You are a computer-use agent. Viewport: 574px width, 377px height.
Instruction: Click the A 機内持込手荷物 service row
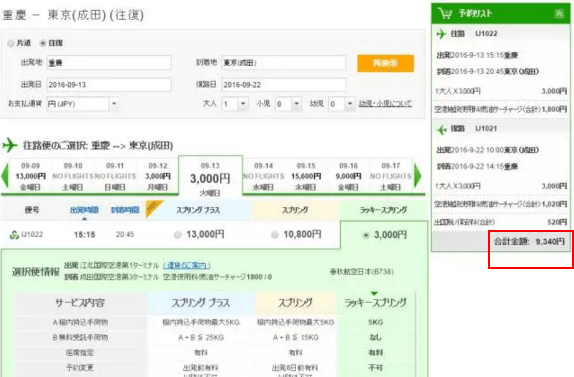coord(80,322)
